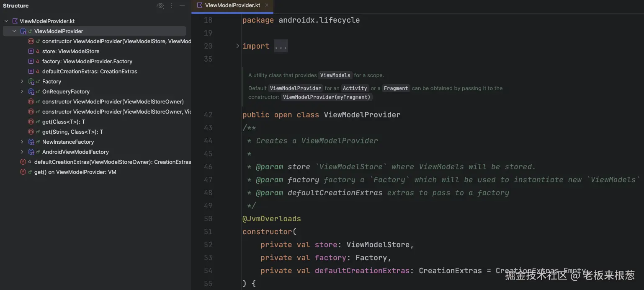This screenshot has width=644, height=290.
Task: Collapse the ViewModelProvider.kt root node
Action: pos(6,21)
